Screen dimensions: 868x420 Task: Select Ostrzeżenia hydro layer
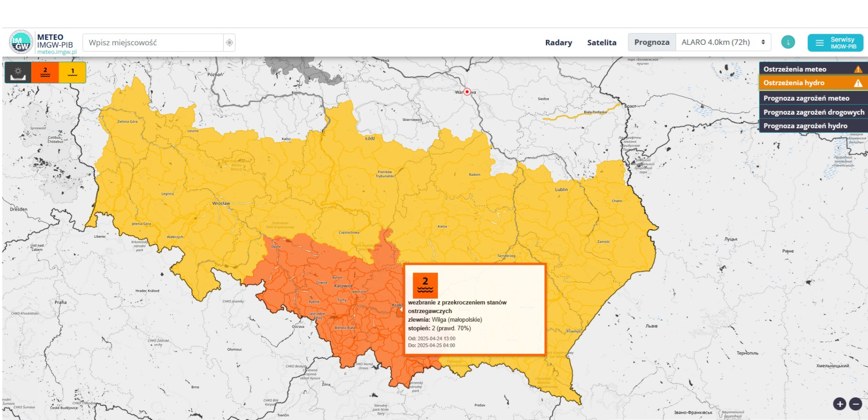point(813,83)
